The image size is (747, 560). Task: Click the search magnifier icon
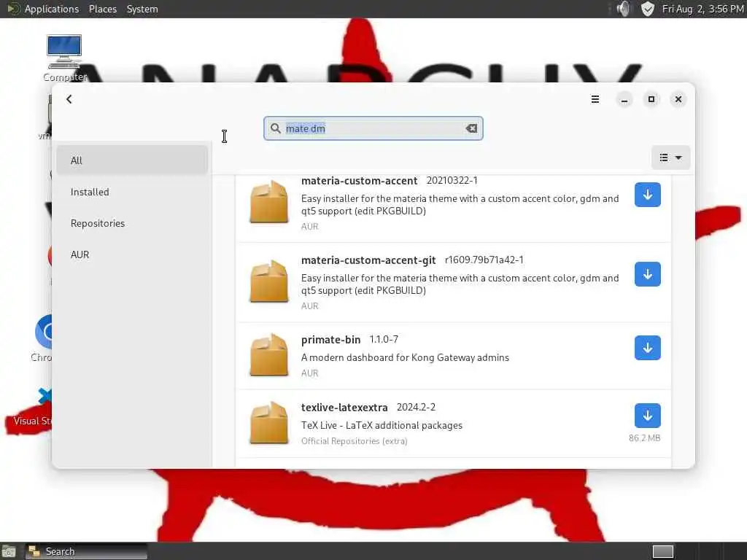275,128
